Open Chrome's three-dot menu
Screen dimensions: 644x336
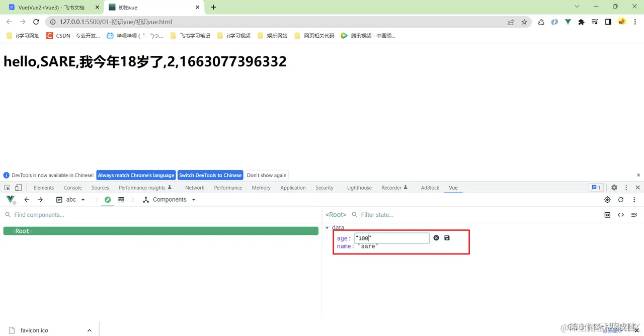click(x=635, y=22)
